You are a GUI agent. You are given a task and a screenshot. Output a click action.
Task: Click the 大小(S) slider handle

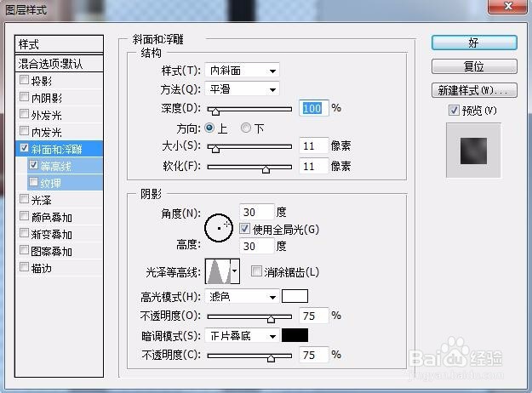215,149
